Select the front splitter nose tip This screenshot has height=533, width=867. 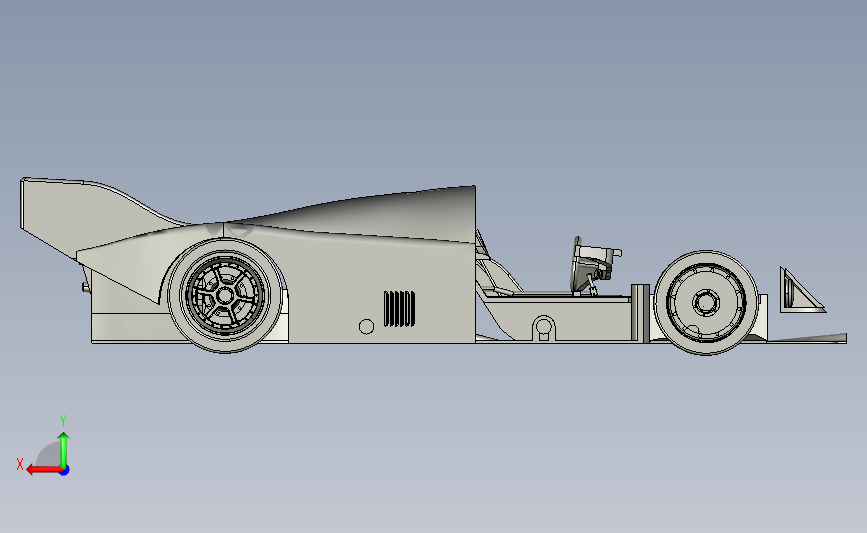[807, 338]
